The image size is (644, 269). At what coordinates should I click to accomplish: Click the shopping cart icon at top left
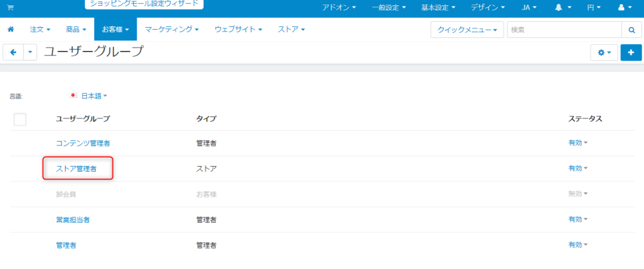pyautogui.click(x=10, y=8)
